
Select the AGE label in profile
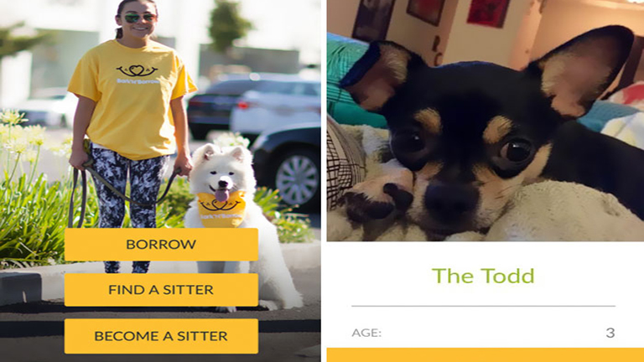(366, 333)
